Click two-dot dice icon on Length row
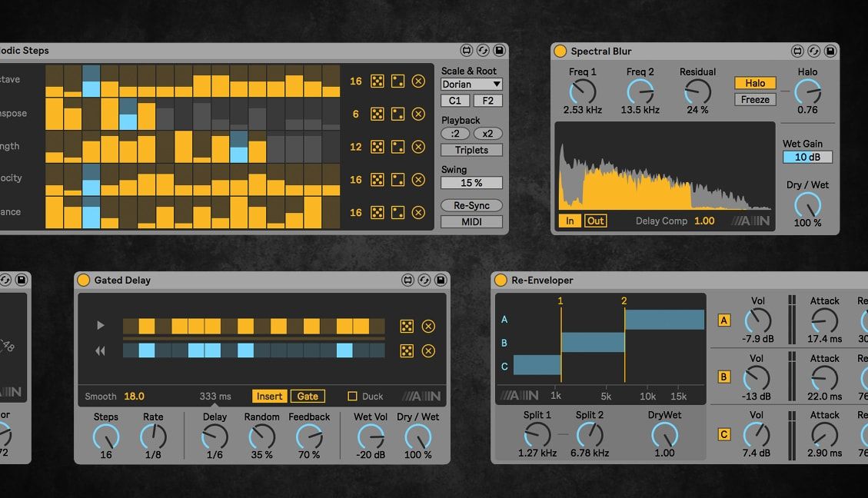The height and width of the screenshot is (498, 868). coord(397,147)
